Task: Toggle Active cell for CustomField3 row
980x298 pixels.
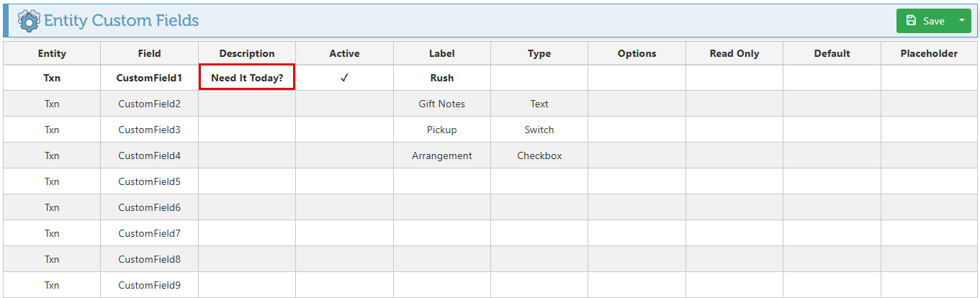Action: tap(344, 130)
